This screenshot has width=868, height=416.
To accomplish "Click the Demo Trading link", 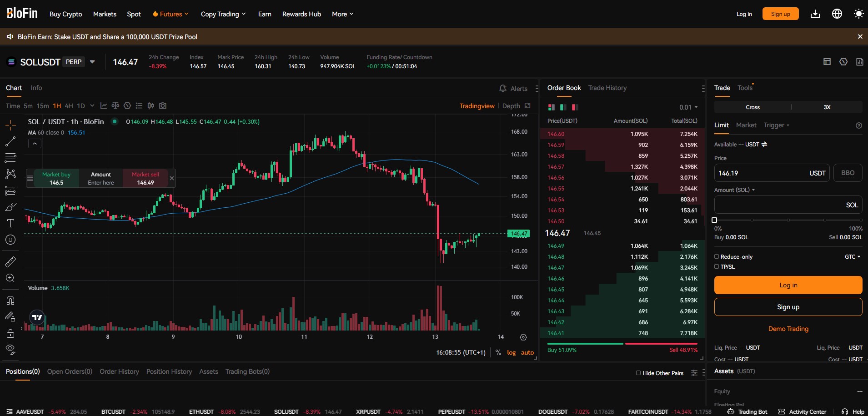I will (x=788, y=329).
